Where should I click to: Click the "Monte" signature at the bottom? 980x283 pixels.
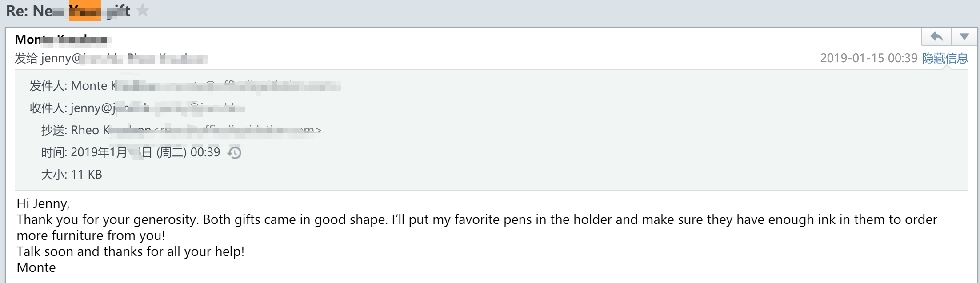tap(36, 267)
